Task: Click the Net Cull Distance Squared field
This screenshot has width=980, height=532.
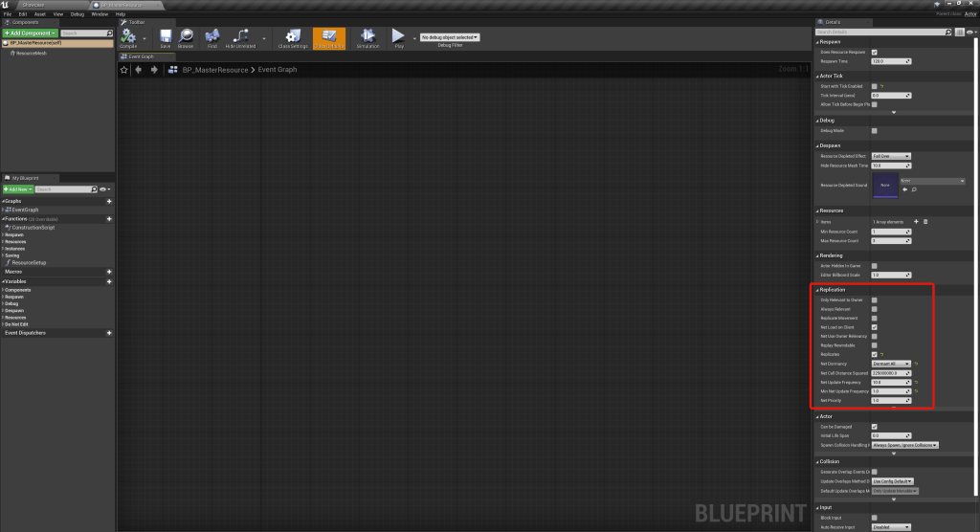Action: pyautogui.click(x=891, y=373)
